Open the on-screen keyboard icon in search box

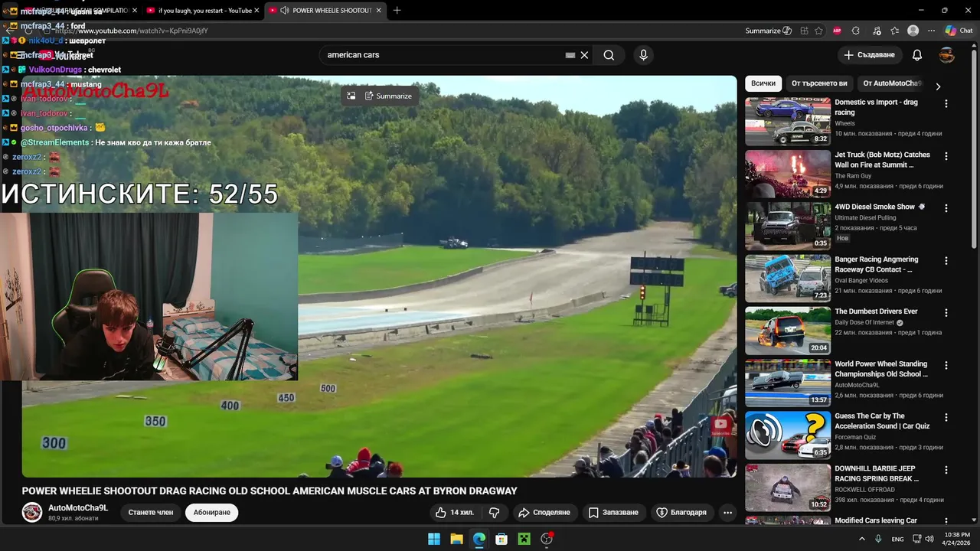(570, 55)
